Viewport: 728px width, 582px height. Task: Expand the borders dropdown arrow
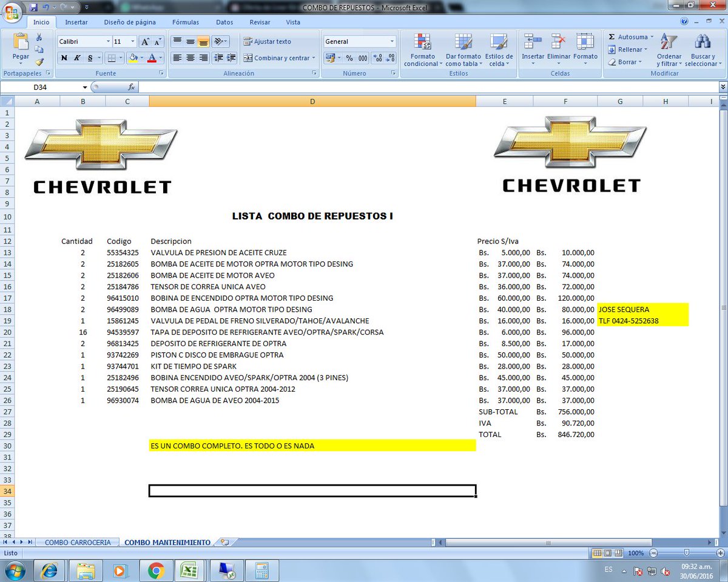pos(120,58)
